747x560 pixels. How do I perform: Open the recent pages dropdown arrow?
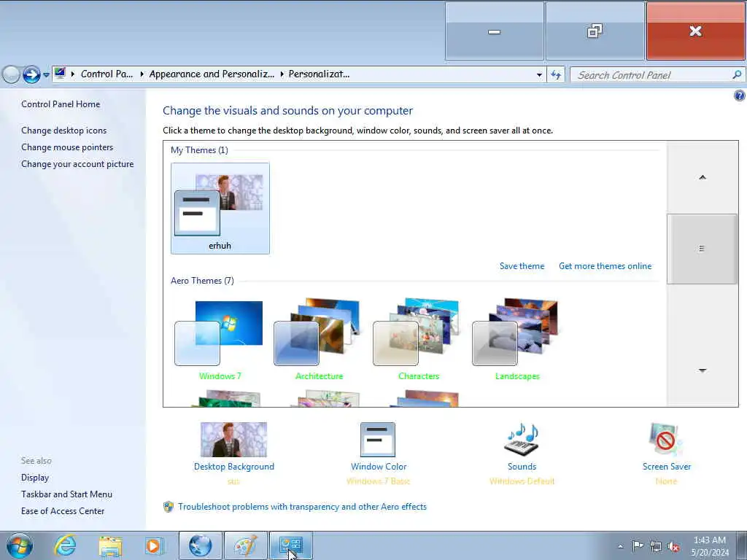46,75
